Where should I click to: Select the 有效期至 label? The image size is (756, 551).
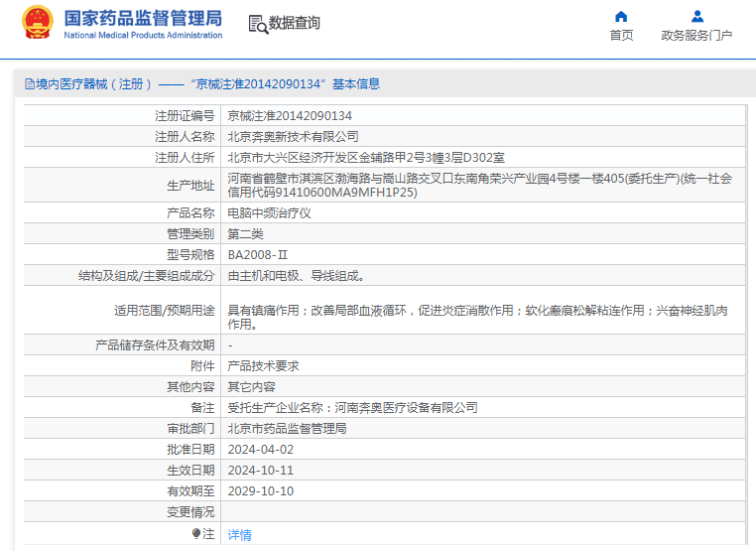[190, 490]
